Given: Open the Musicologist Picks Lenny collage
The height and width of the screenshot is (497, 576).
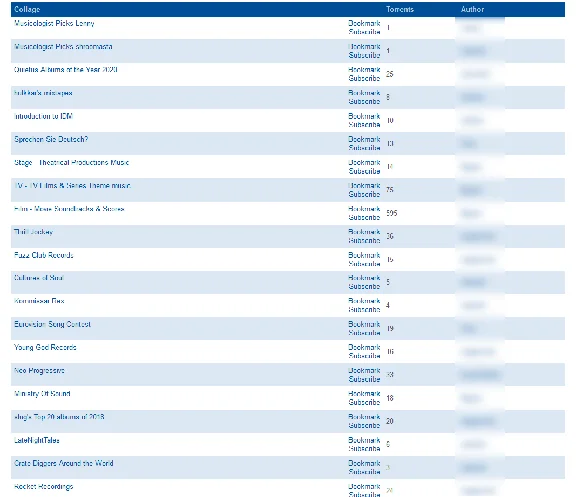Looking at the screenshot, I should coord(54,24).
